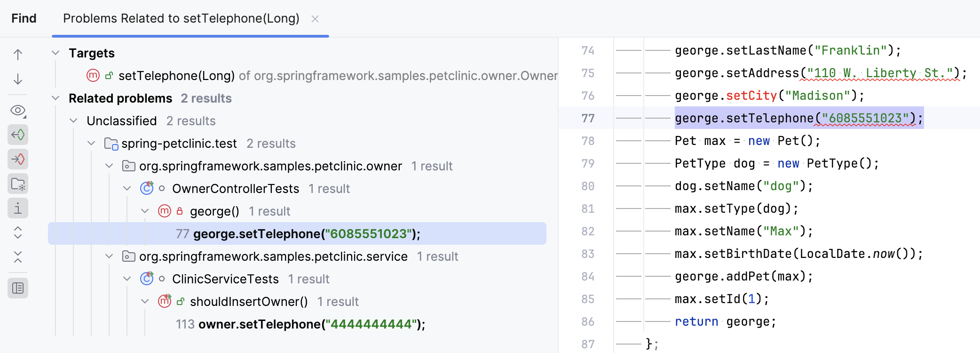Viewport: 980px width, 353px height.
Task: Collapse the spring-petclinic.test module node
Action: point(91,143)
